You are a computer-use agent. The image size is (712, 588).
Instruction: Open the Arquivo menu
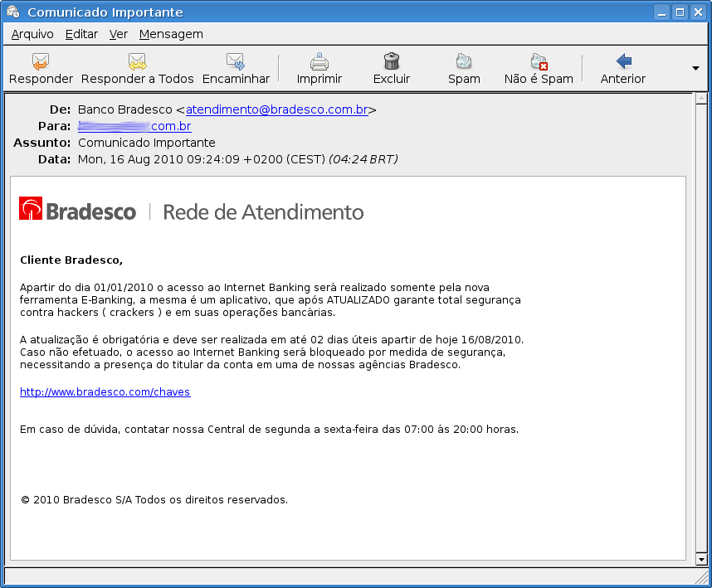click(32, 34)
